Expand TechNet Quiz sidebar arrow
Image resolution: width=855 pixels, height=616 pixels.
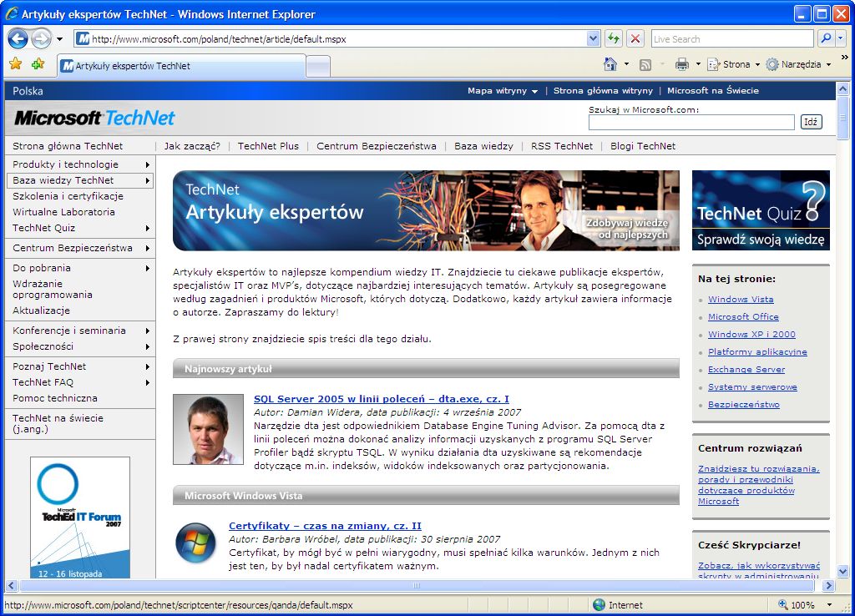147,229
